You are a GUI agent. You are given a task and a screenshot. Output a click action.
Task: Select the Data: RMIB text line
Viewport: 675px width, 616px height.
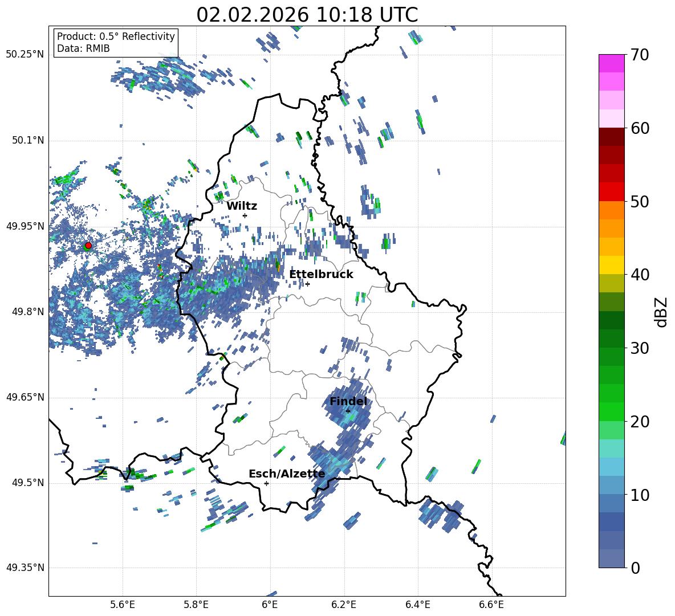[x=83, y=48]
